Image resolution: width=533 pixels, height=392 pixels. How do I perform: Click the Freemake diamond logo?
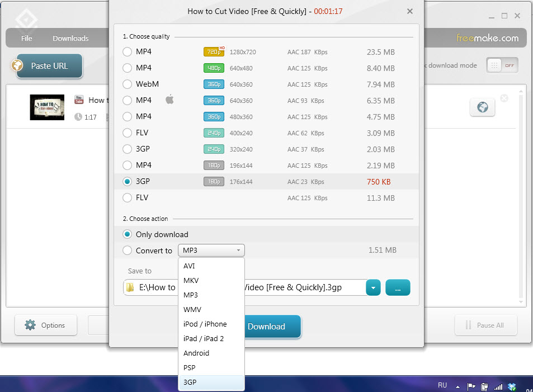(x=26, y=20)
